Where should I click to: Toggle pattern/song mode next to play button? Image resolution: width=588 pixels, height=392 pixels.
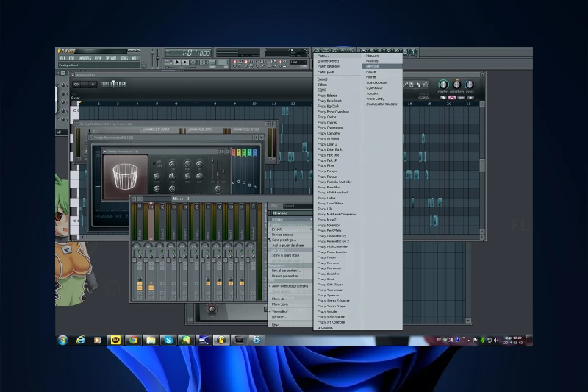[x=169, y=63]
